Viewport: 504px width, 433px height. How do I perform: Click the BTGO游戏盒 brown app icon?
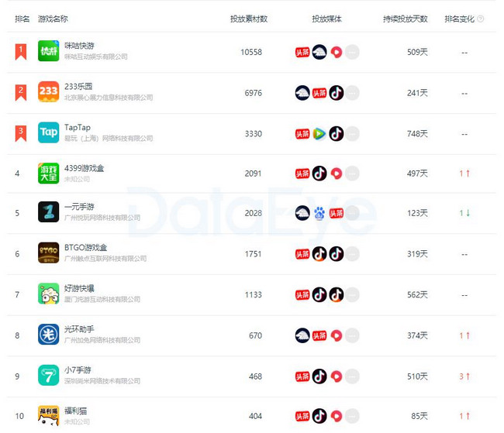(x=49, y=253)
